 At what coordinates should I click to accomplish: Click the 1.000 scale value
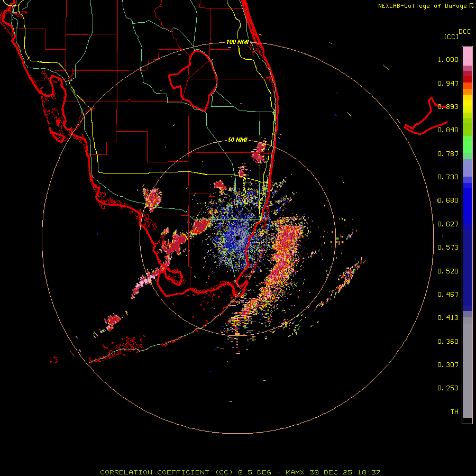tap(448, 59)
